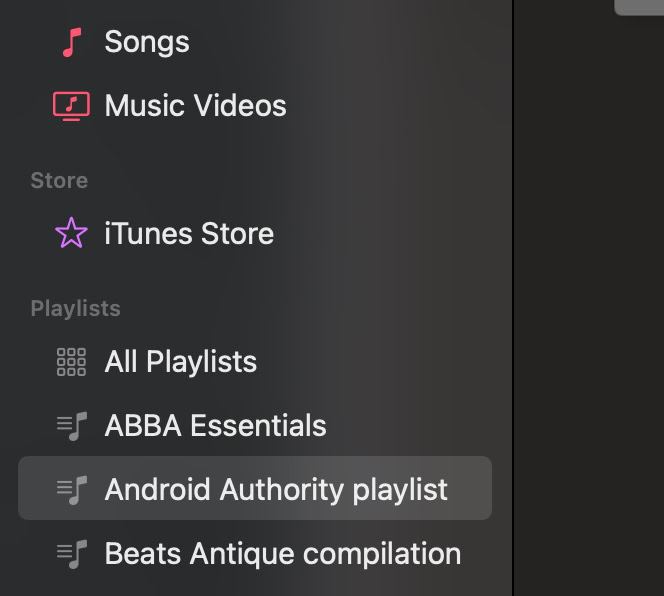Click the ABBA Essentials playlist icon
Screen dimensions: 664x596
click(x=71, y=426)
